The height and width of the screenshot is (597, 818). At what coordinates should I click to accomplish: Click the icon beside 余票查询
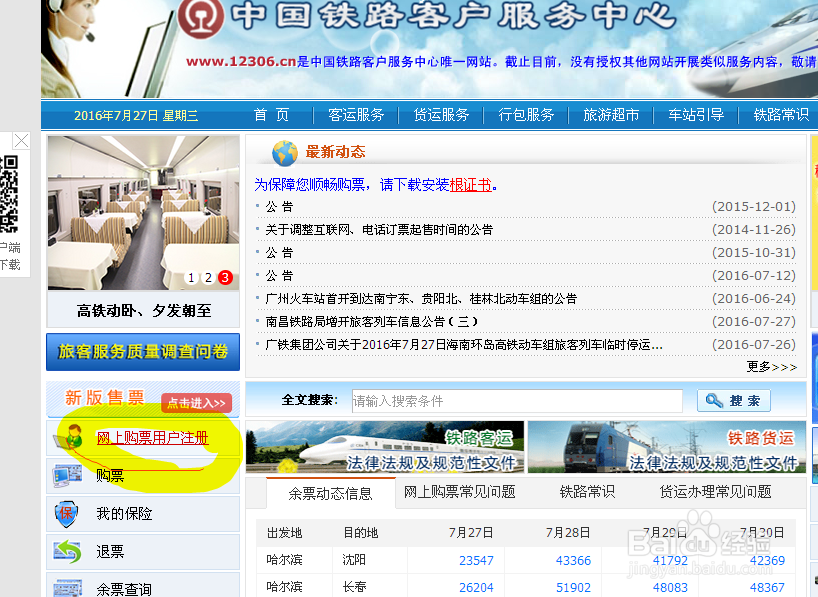click(67, 588)
